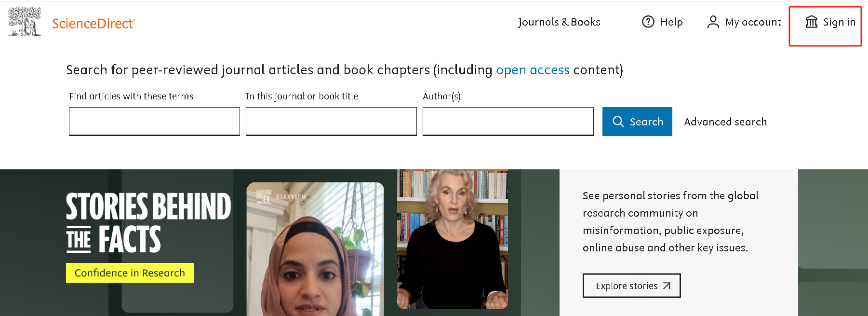This screenshot has width=868, height=316.
Task: Click the My account person icon
Action: pyautogui.click(x=713, y=22)
